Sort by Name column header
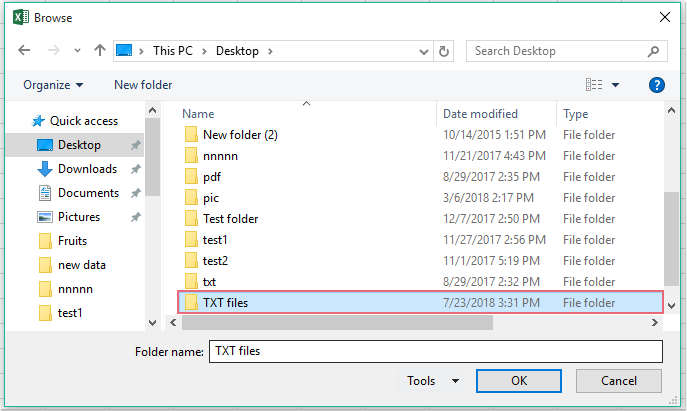The height and width of the screenshot is (411, 687). (198, 114)
